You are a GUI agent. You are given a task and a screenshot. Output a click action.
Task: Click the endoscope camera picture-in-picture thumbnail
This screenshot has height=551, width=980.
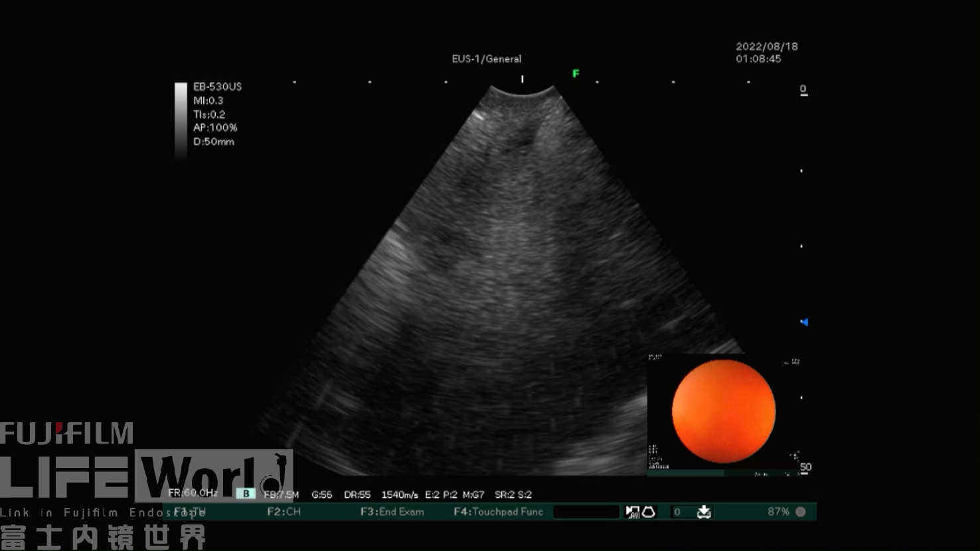[x=724, y=414]
